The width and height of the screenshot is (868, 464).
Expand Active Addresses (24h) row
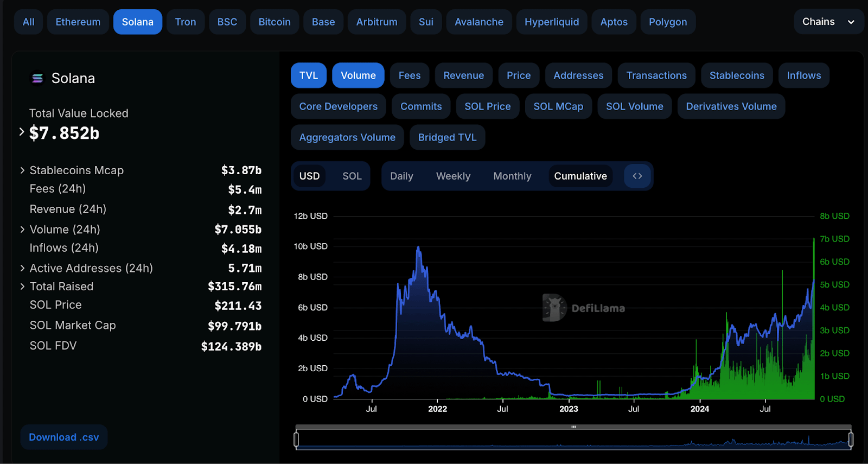[22, 268]
